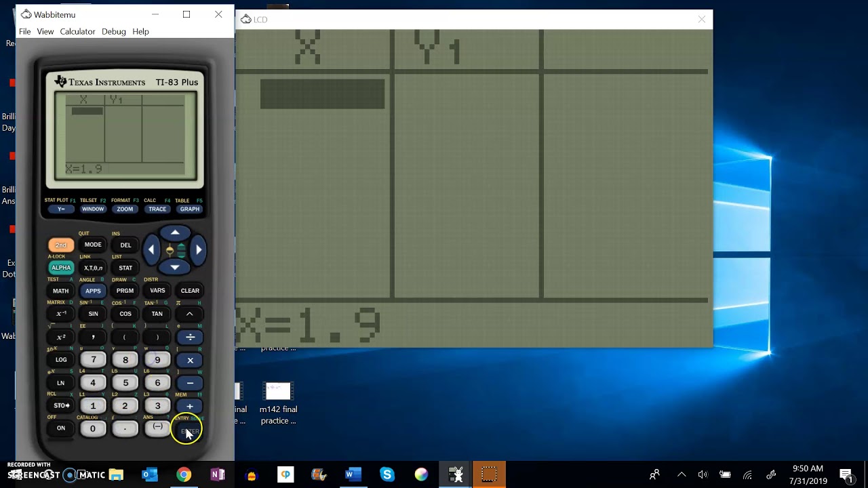Click the ENTER key

pyautogui.click(x=190, y=431)
